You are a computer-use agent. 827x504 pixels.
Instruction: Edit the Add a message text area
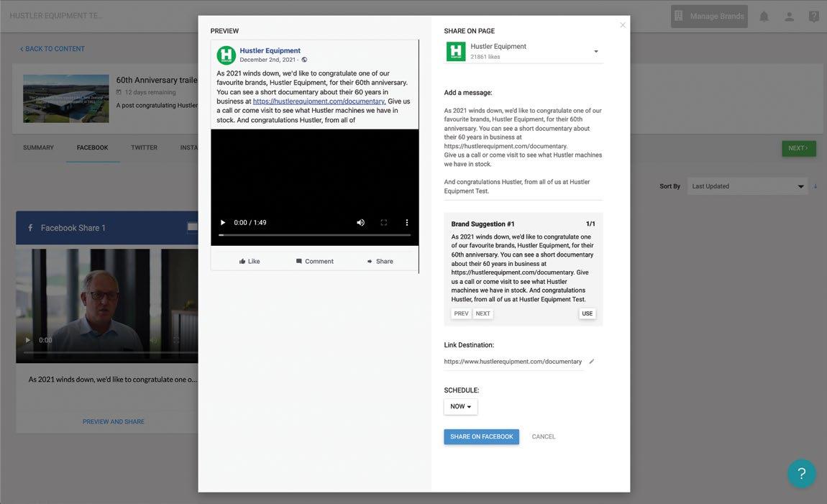tap(524, 151)
